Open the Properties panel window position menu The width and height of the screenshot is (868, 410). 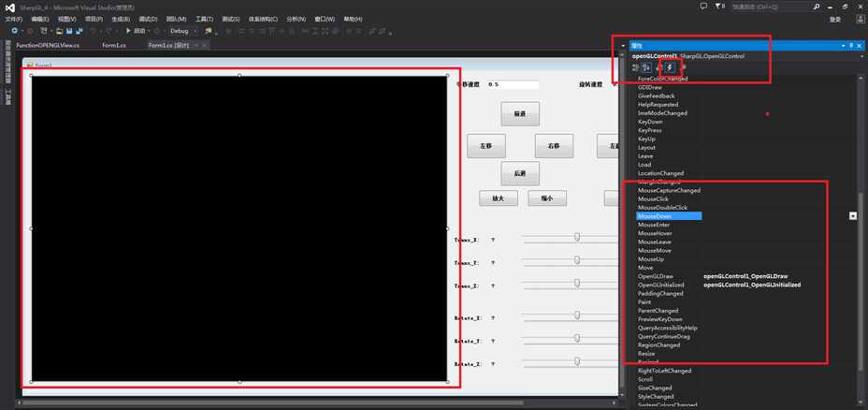[844, 46]
